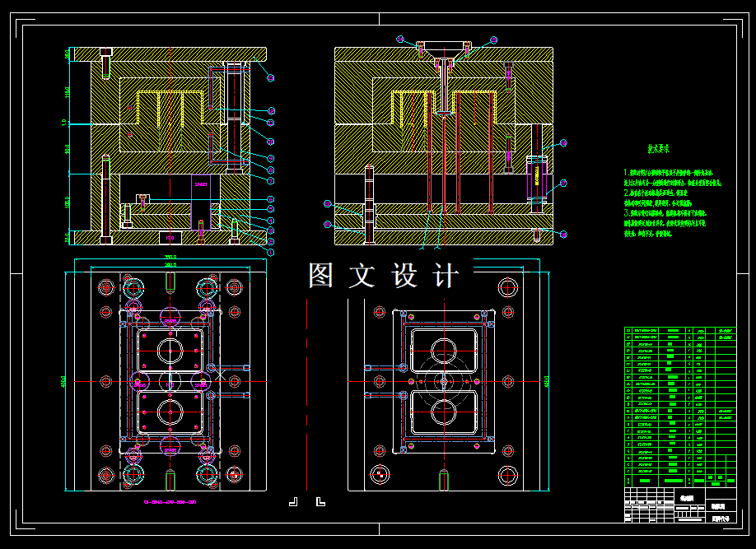Select part balloon number 8

[x=270, y=170]
